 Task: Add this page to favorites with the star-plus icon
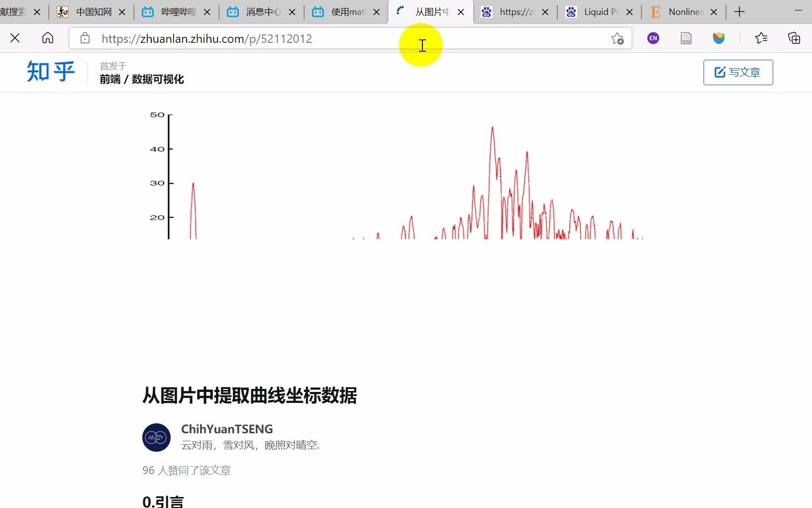[617, 38]
